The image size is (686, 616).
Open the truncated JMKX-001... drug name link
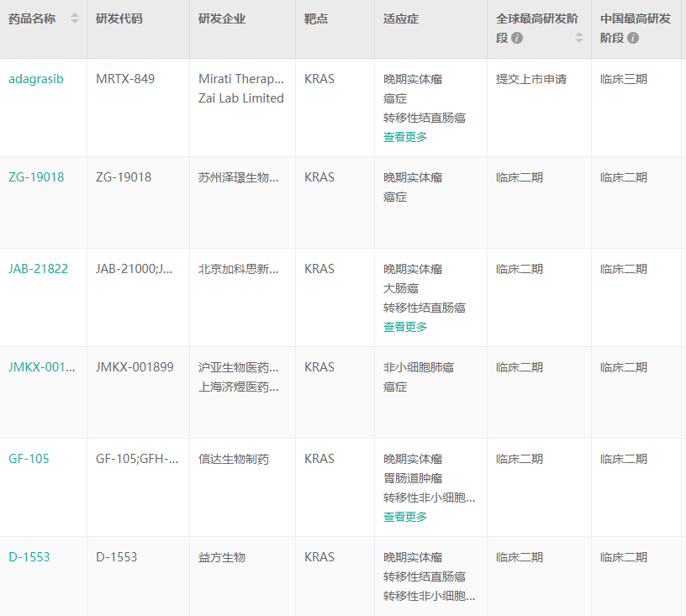pyautogui.click(x=42, y=367)
